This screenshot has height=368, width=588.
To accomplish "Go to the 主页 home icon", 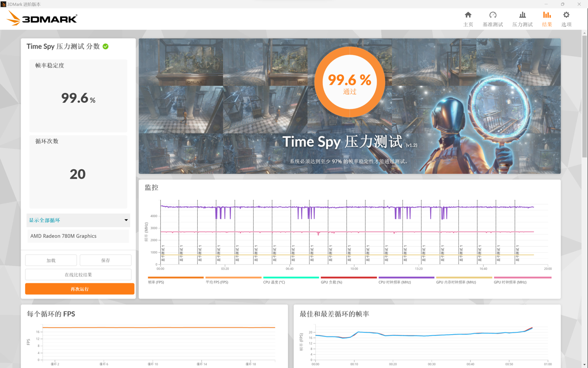I will pos(468,15).
